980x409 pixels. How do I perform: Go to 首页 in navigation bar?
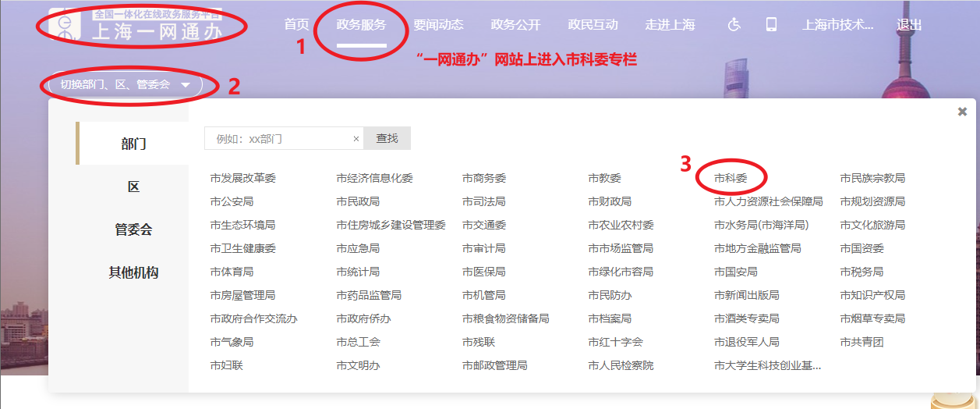(296, 24)
